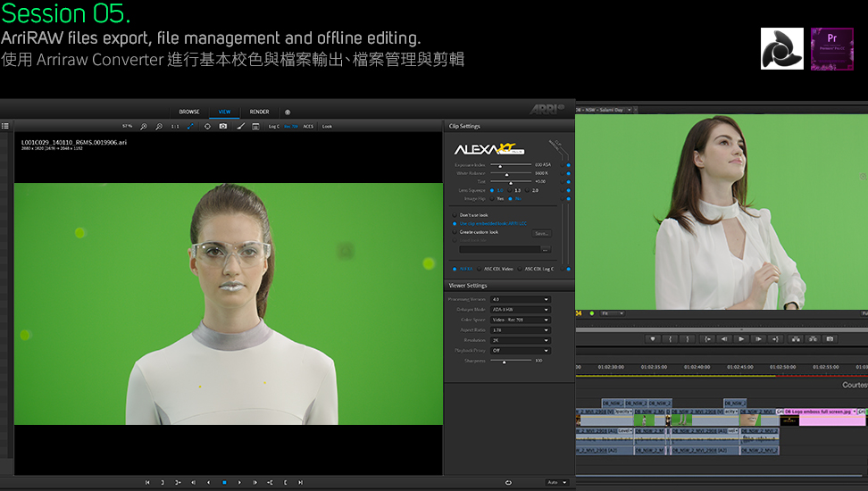Select the brush tool icon
Screen dimensions: 868x491
click(240, 126)
